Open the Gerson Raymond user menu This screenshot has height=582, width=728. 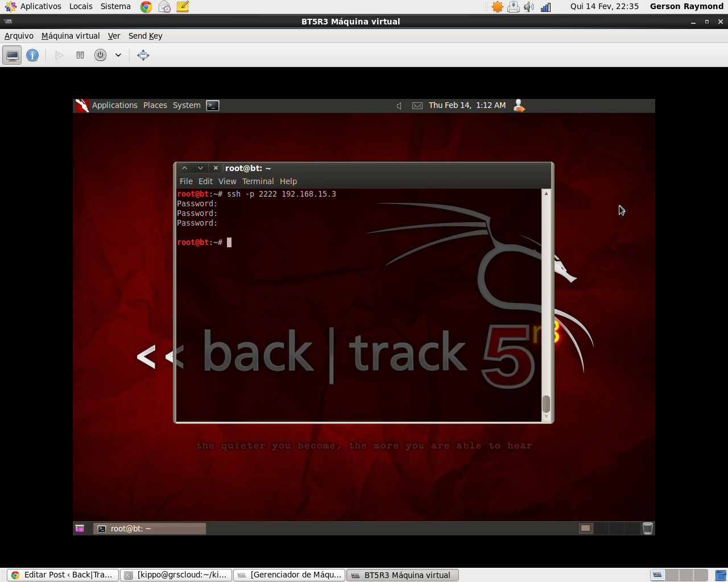[686, 6]
